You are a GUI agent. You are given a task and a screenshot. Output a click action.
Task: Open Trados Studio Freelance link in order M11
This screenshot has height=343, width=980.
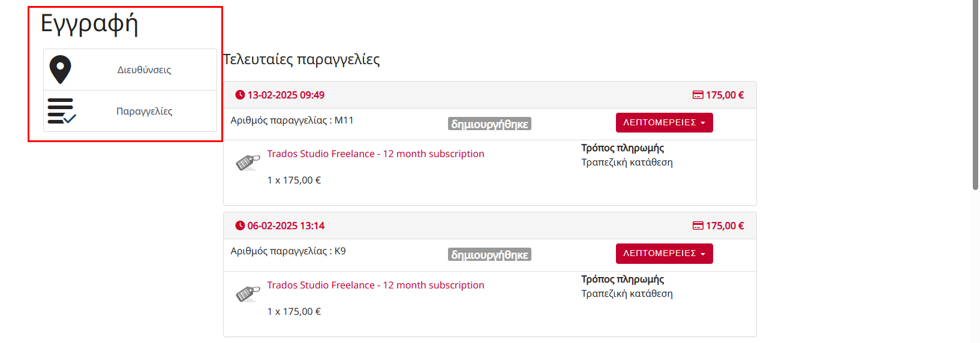pos(375,154)
